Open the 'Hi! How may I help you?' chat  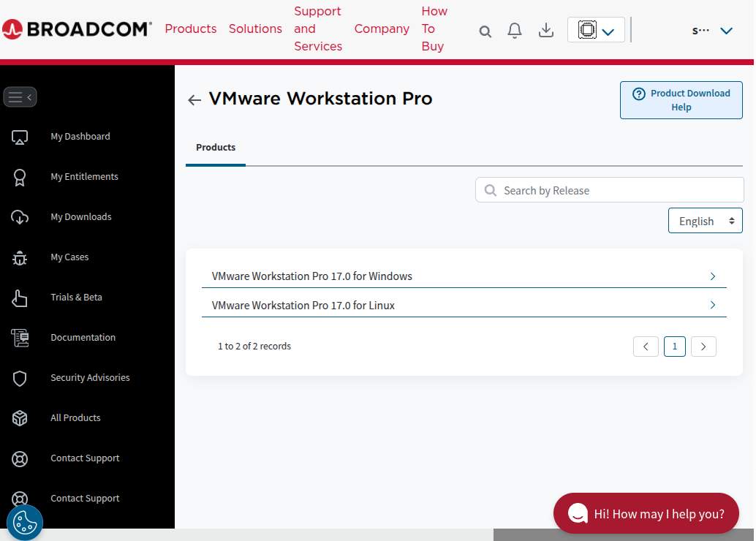646,513
